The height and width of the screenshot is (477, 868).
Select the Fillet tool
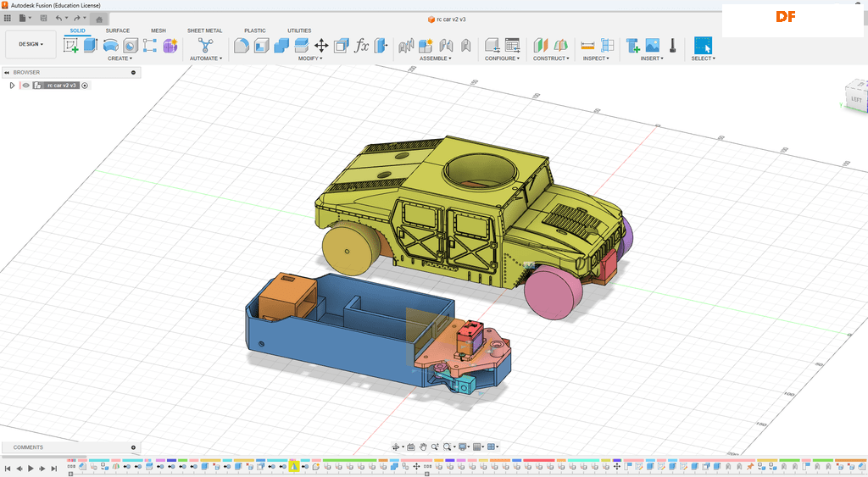pyautogui.click(x=241, y=46)
